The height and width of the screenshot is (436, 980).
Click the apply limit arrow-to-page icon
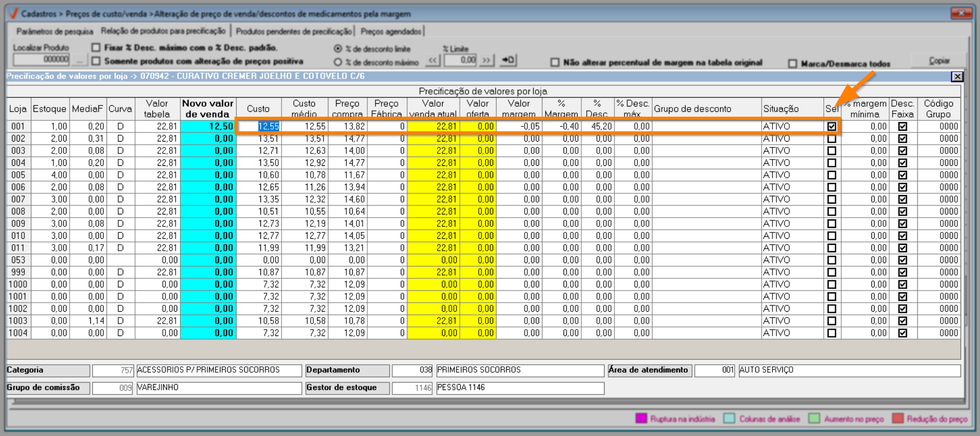(508, 61)
